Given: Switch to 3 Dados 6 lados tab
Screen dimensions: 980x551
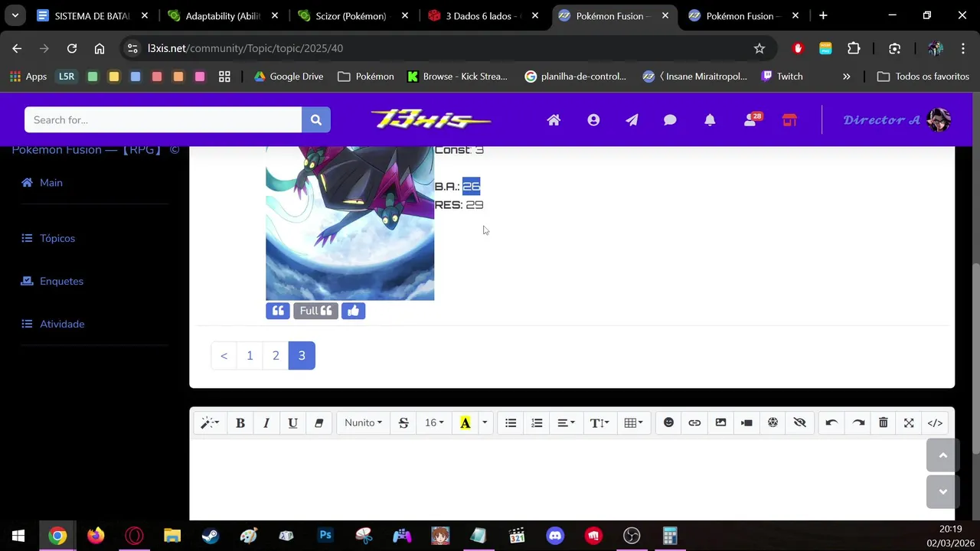Looking at the screenshot, I should tap(482, 15).
